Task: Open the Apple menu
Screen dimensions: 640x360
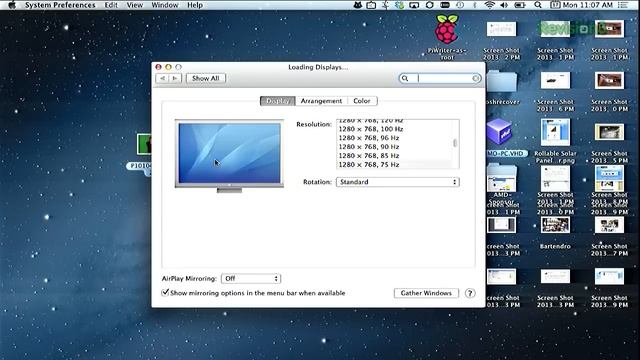Action: (x=12, y=5)
